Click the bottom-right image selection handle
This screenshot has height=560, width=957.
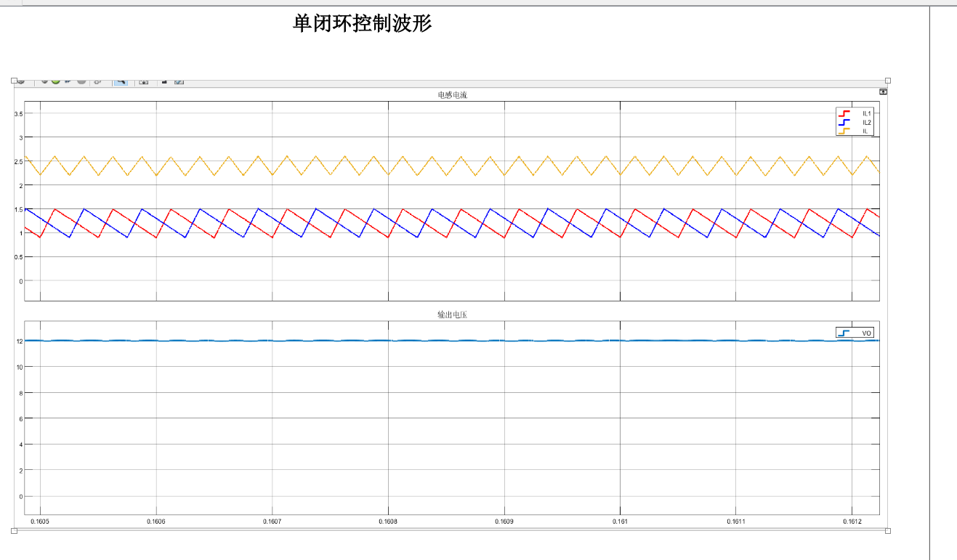pyautogui.click(x=887, y=531)
